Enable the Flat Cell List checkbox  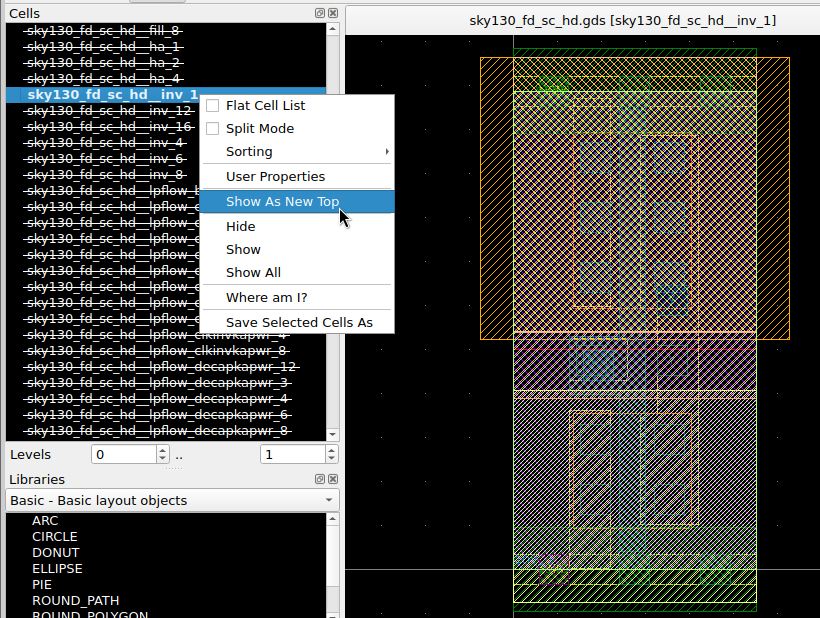[x=212, y=105]
